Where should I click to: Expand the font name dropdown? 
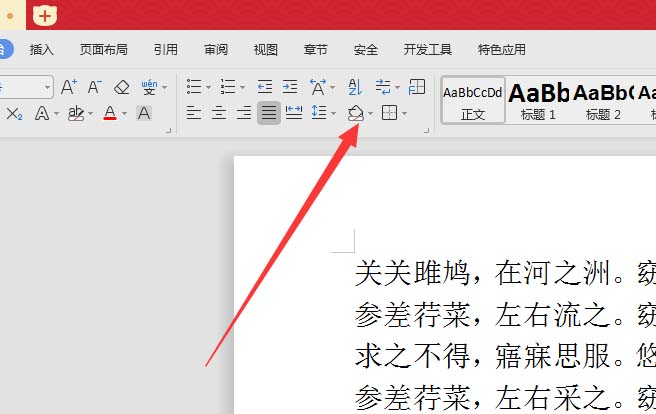tap(47, 87)
